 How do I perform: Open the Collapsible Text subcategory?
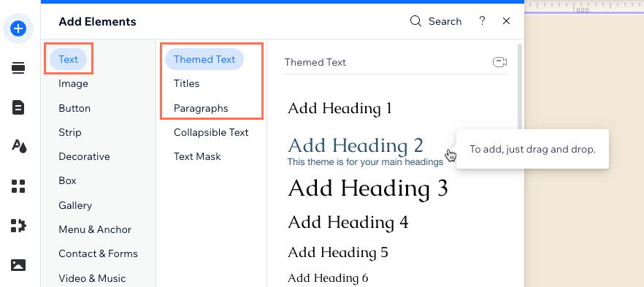click(211, 133)
